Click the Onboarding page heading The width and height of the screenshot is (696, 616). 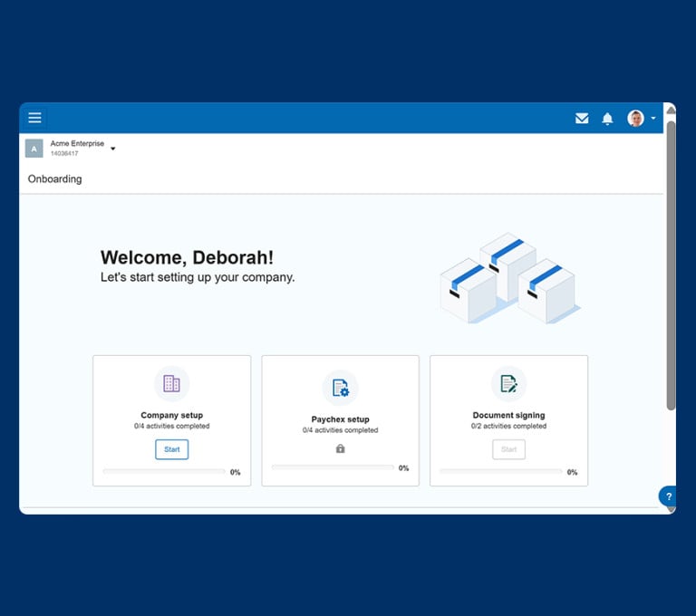(54, 178)
